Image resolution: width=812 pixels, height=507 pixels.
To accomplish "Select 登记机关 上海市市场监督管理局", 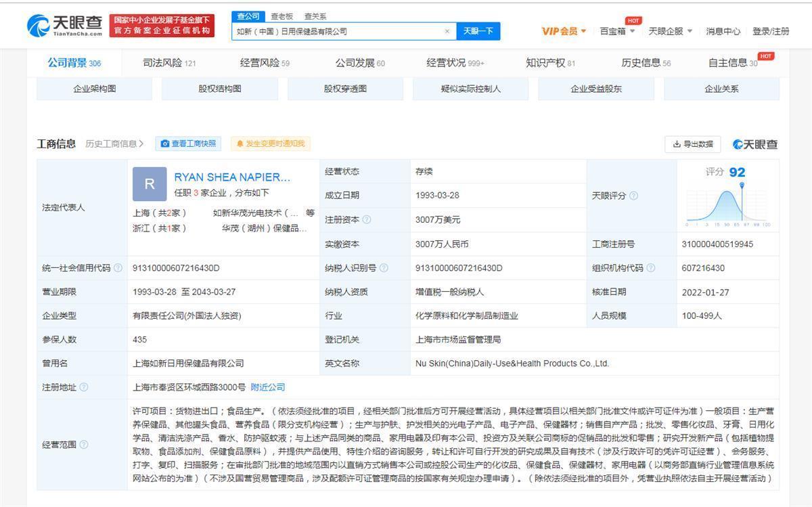I will 458,340.
